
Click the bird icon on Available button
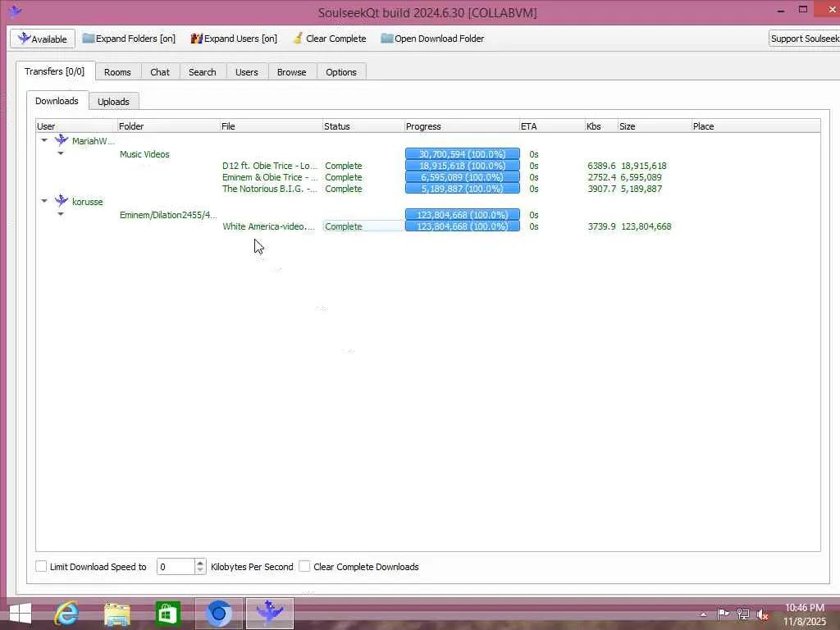(24, 38)
